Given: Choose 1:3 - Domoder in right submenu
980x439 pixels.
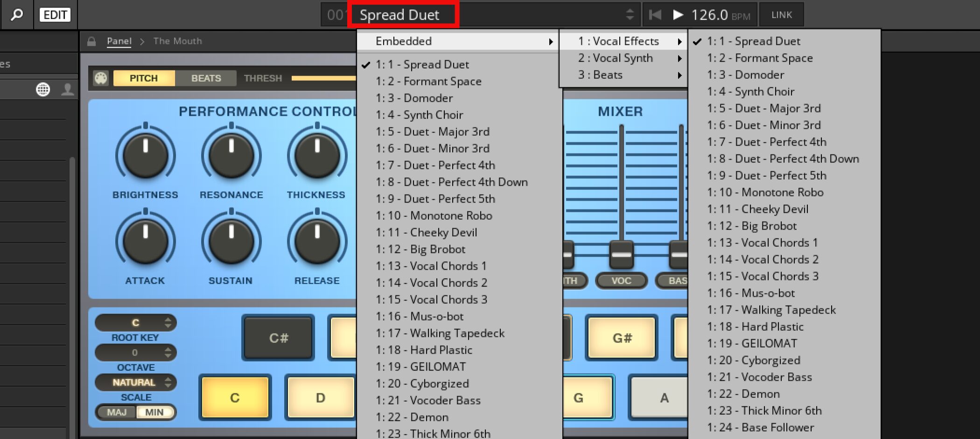Looking at the screenshot, I should (x=784, y=75).
